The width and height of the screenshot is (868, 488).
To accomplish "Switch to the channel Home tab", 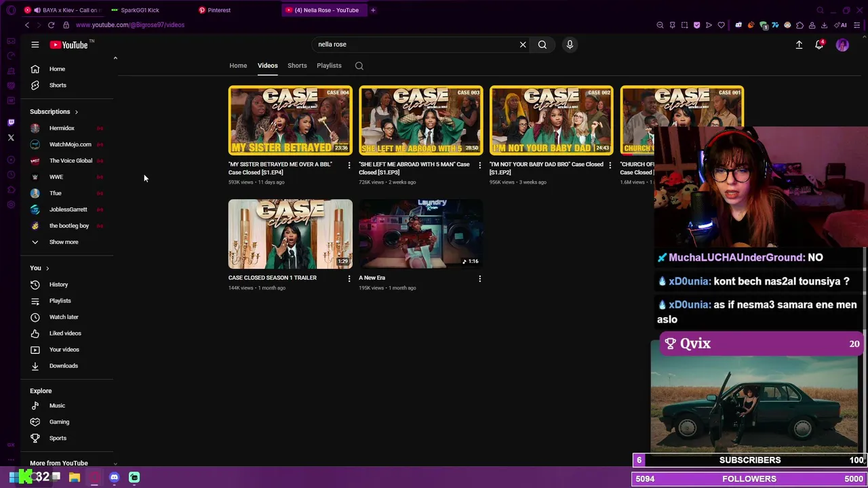I will [238, 66].
